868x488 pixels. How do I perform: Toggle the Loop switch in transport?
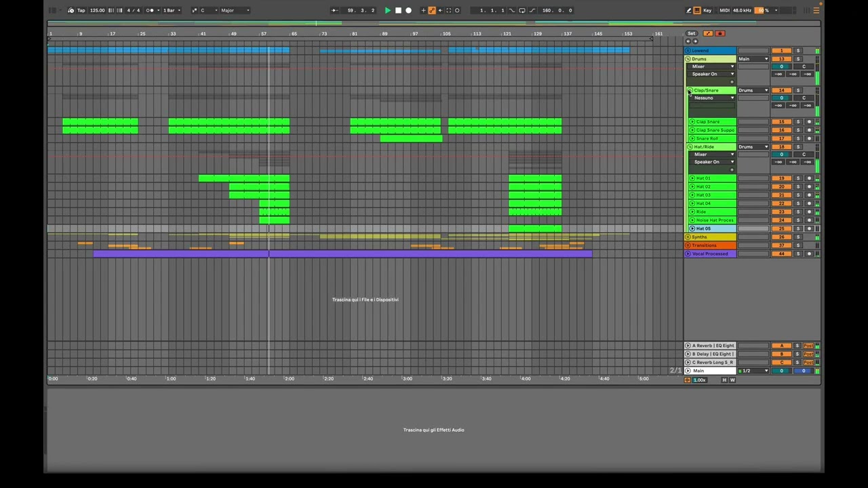click(x=521, y=10)
